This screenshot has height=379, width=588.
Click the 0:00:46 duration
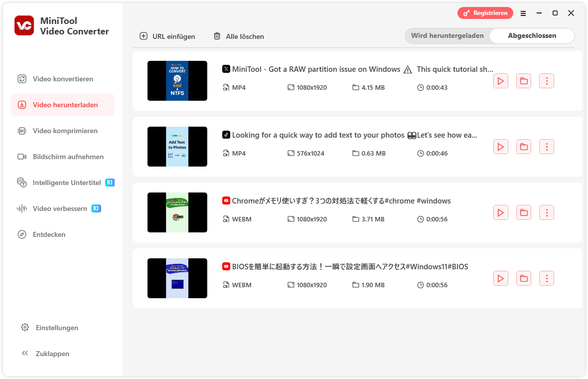point(437,153)
